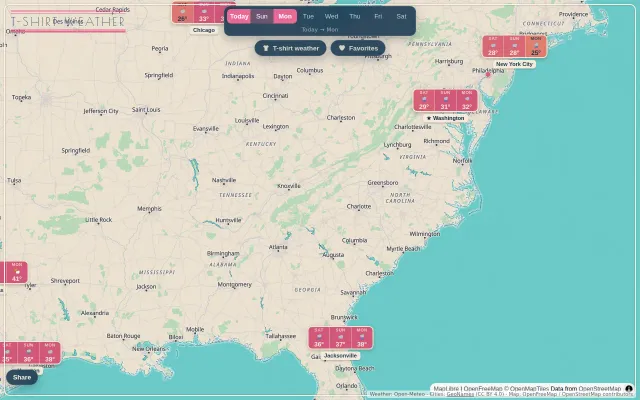The height and width of the screenshot is (400, 640).
Task: Open Jacksonville Sunday 37° forecast cell
Action: tap(340, 338)
